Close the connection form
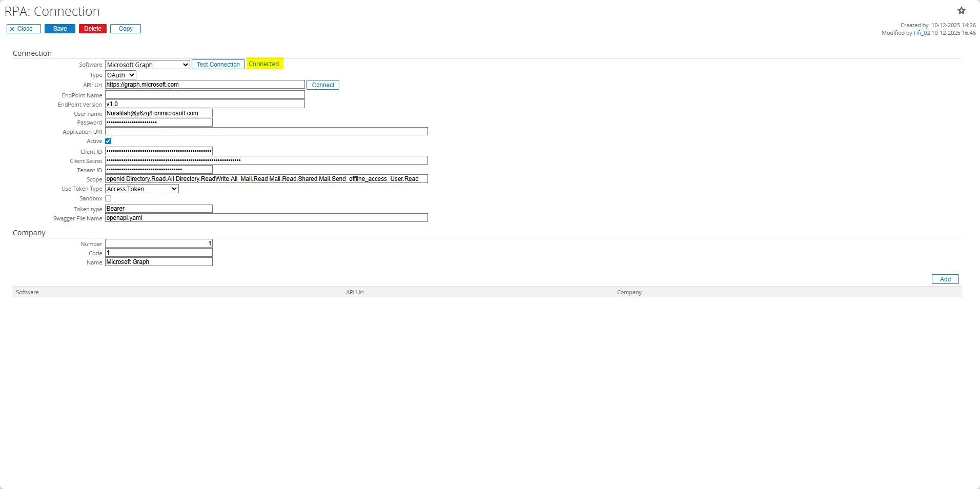 pyautogui.click(x=23, y=29)
